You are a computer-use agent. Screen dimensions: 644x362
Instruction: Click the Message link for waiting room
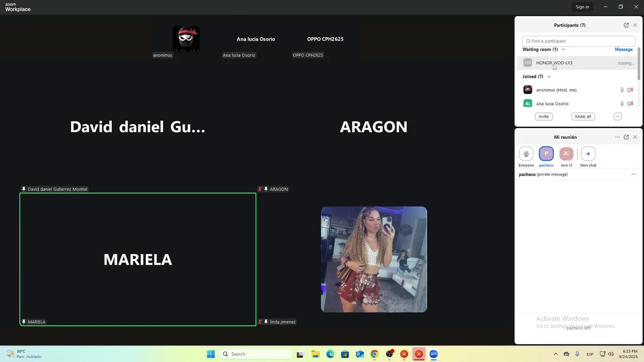pyautogui.click(x=623, y=49)
